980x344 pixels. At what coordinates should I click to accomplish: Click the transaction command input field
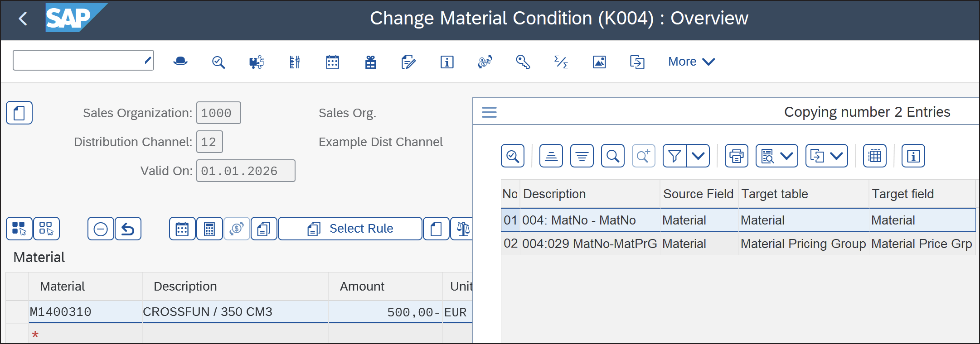pos(83,60)
